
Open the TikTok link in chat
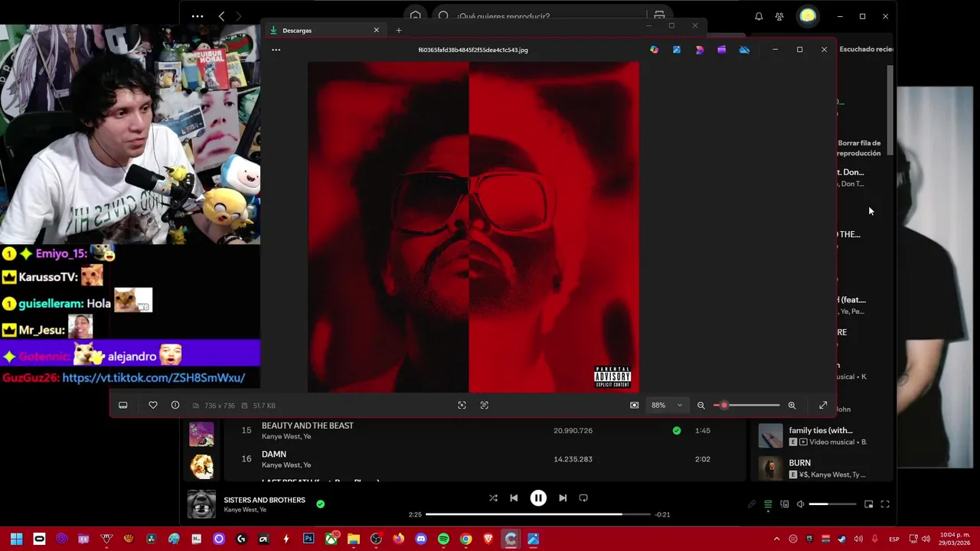point(153,378)
